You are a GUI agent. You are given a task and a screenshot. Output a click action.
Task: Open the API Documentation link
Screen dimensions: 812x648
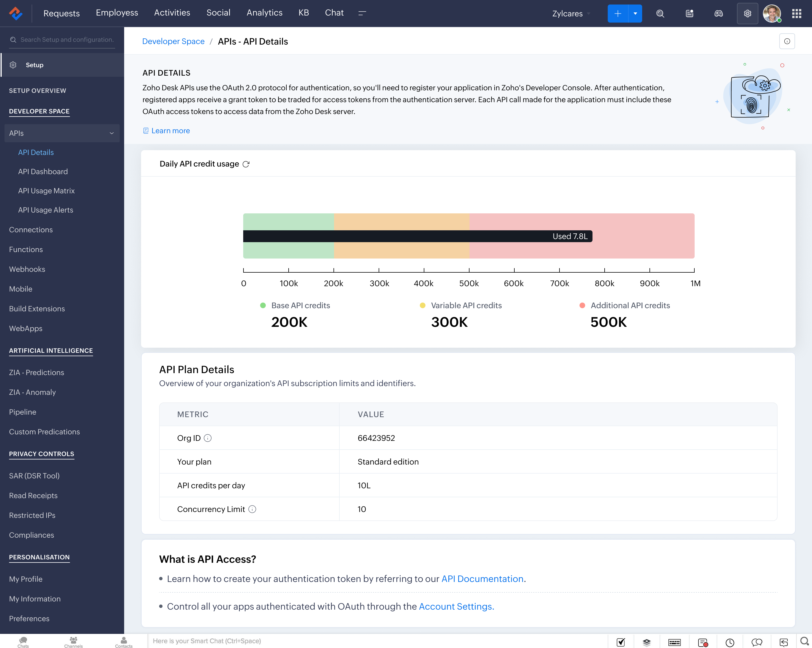tap(482, 579)
